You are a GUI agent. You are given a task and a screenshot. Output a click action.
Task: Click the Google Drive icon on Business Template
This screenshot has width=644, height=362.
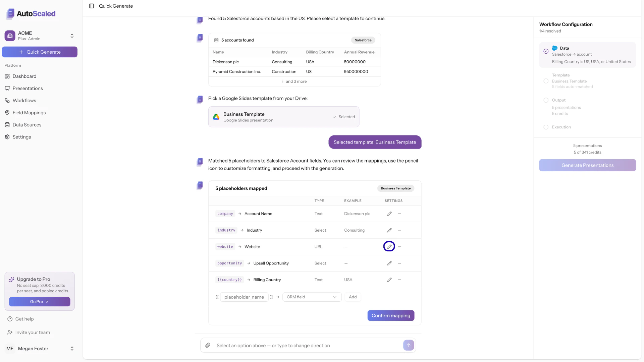(x=216, y=117)
